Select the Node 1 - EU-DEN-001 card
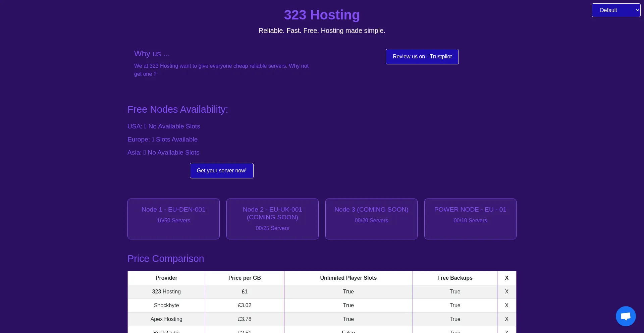Viewport: 644px width, 333px height. [x=173, y=219]
